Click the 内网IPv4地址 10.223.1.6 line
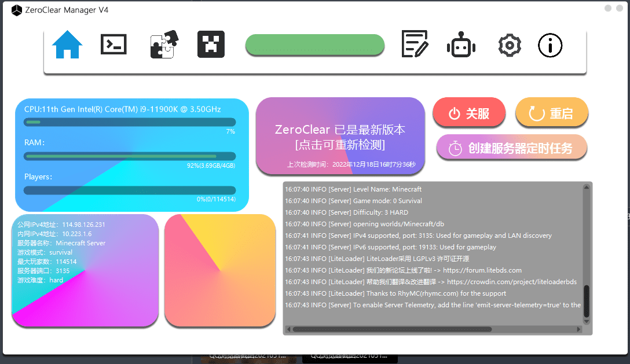This screenshot has height=364, width=630. click(54, 234)
